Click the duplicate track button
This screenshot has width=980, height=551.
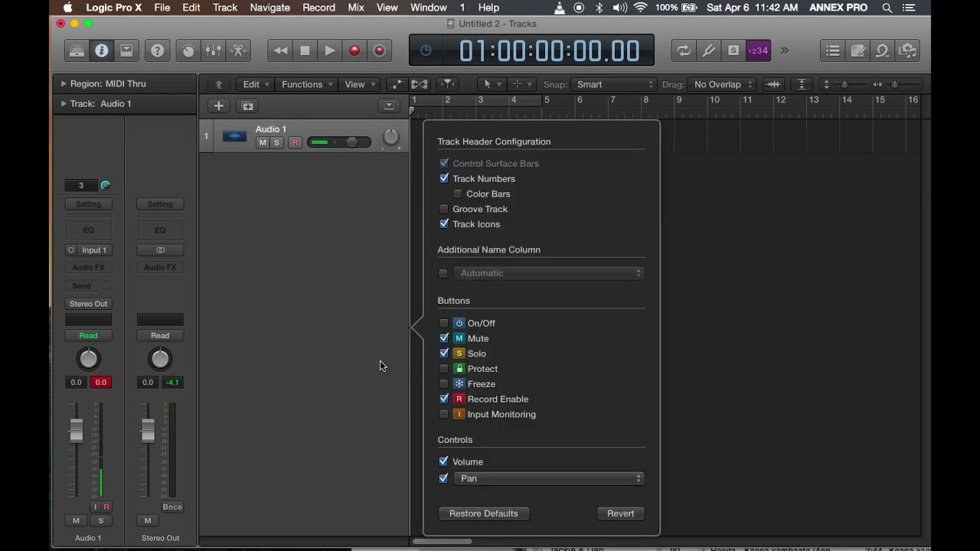click(x=246, y=106)
